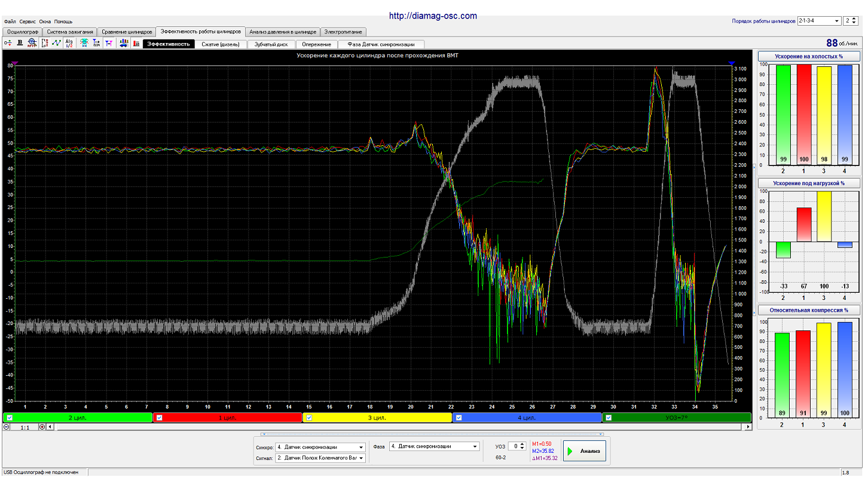Toggle the 4 цил. checkbox

coord(459,418)
